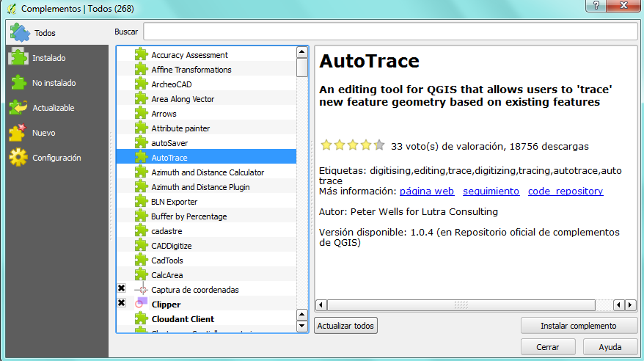Click the ArcheoCAD plugin icon
The height and width of the screenshot is (361, 644).
141,84
